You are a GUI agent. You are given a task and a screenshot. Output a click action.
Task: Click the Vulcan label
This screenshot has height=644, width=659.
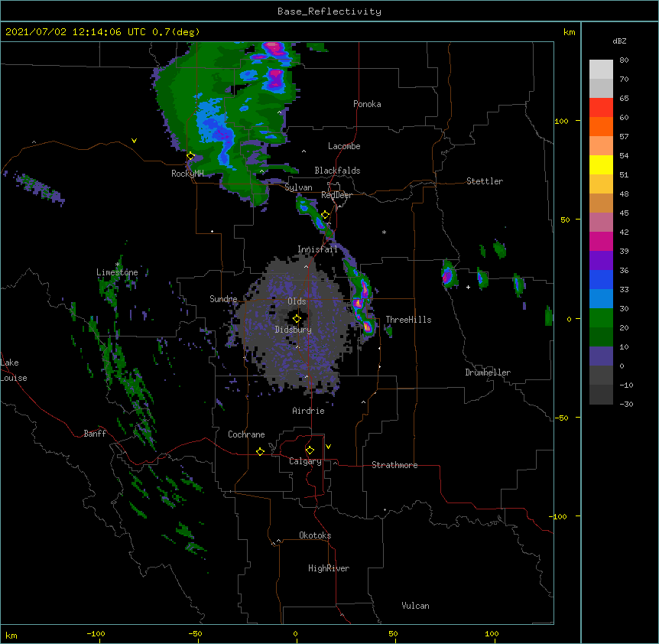[x=415, y=606]
